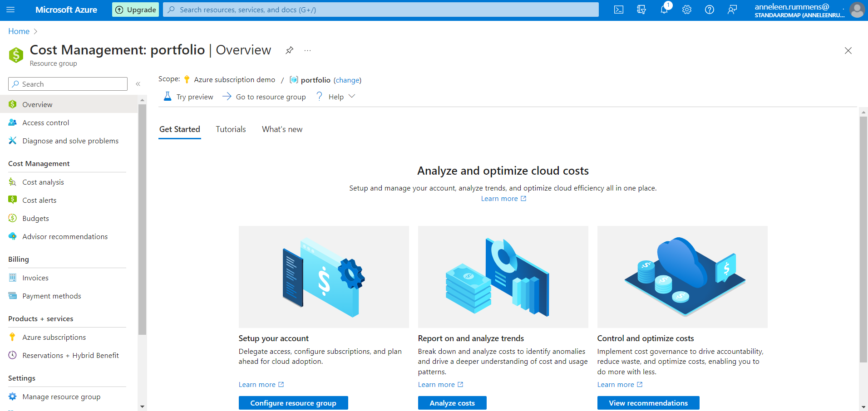868x411 pixels.
Task: Click the user account avatar
Action: click(857, 10)
